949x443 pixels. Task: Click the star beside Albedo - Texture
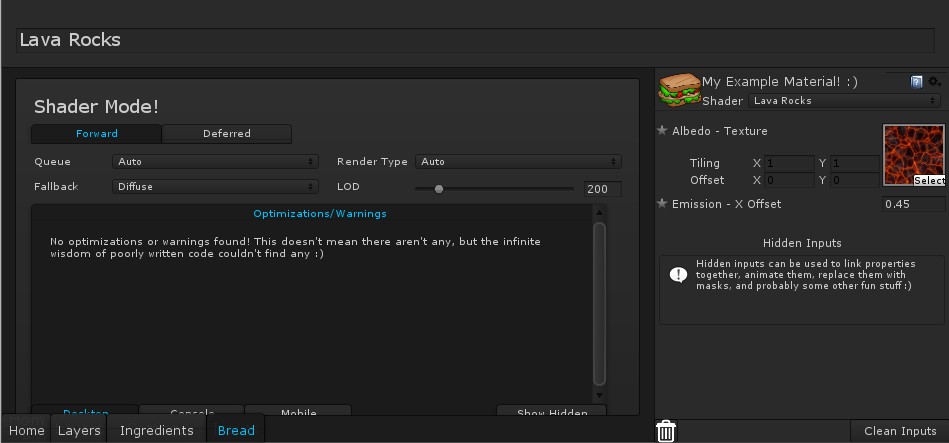662,131
